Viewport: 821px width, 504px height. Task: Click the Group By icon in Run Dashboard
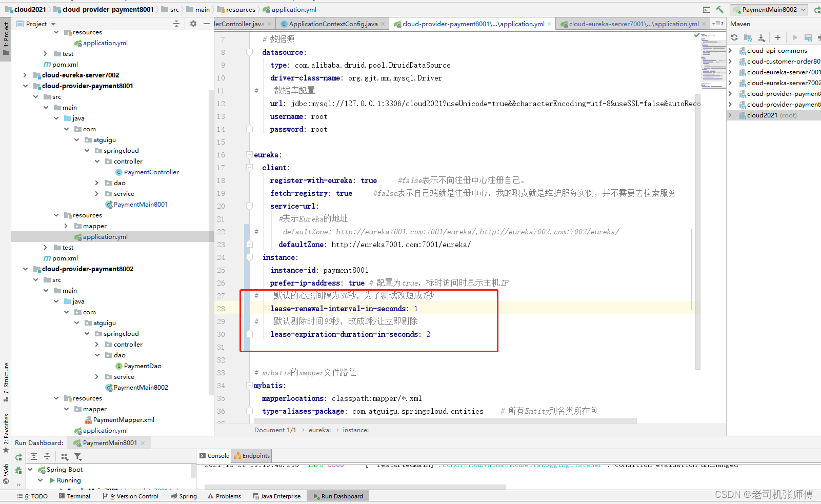(x=65, y=456)
